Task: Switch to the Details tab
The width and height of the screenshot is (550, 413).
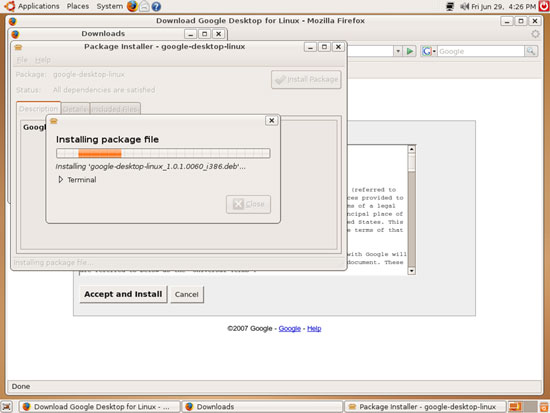Action: pyautogui.click(x=75, y=109)
